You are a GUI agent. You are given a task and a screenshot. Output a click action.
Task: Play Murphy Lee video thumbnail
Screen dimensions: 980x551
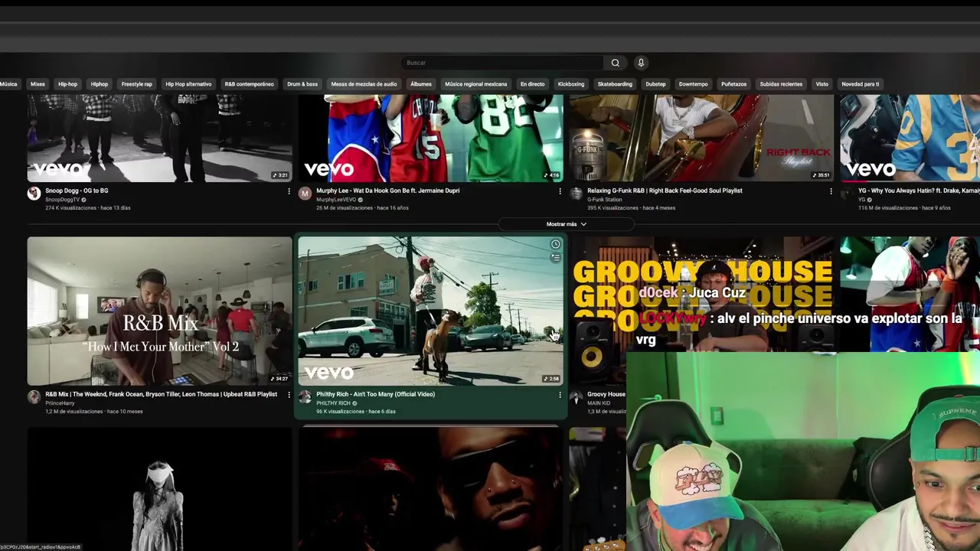430,139
